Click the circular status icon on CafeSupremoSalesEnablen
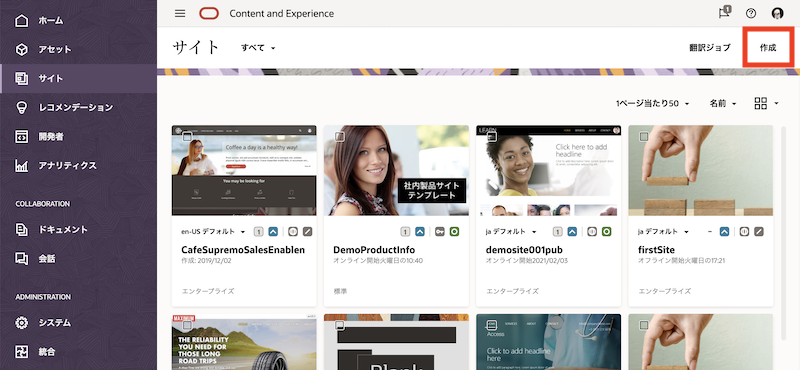The height and width of the screenshot is (370, 800). click(292, 232)
